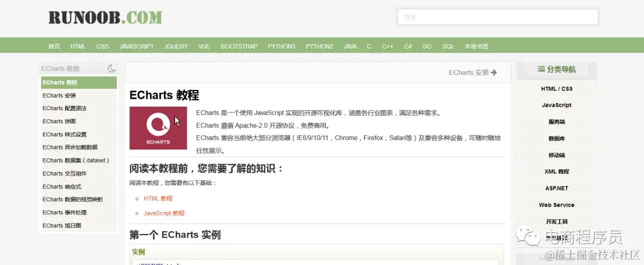Open XML 教程 category
The height and width of the screenshot is (265, 644).
[x=556, y=172]
